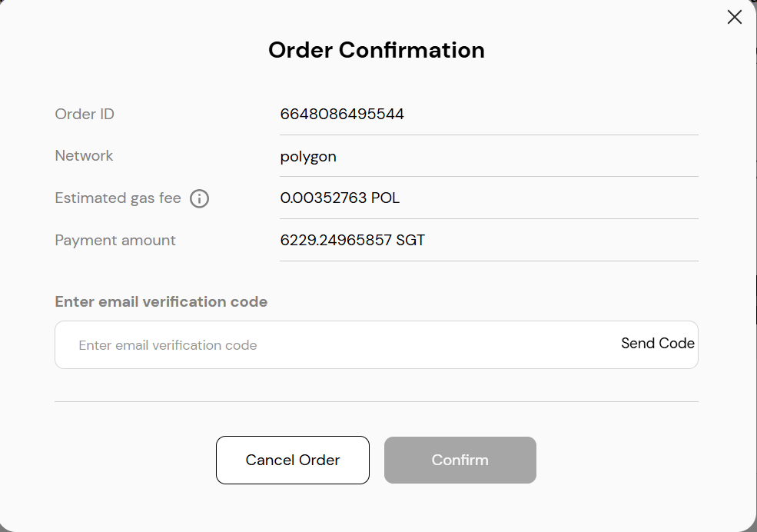Click the Estimated gas fee label
Image resolution: width=757 pixels, height=532 pixels.
pyautogui.click(x=118, y=198)
